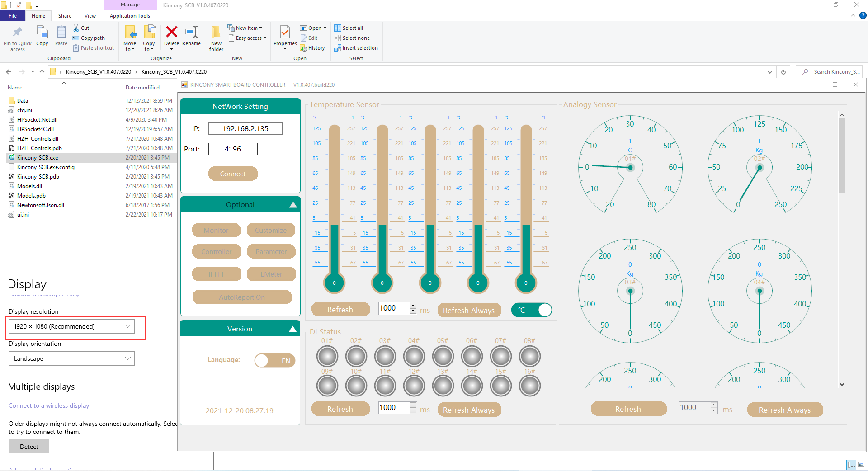Screen dimensions: 868x471
Task: Toggle the EN language switch
Action: (x=275, y=361)
